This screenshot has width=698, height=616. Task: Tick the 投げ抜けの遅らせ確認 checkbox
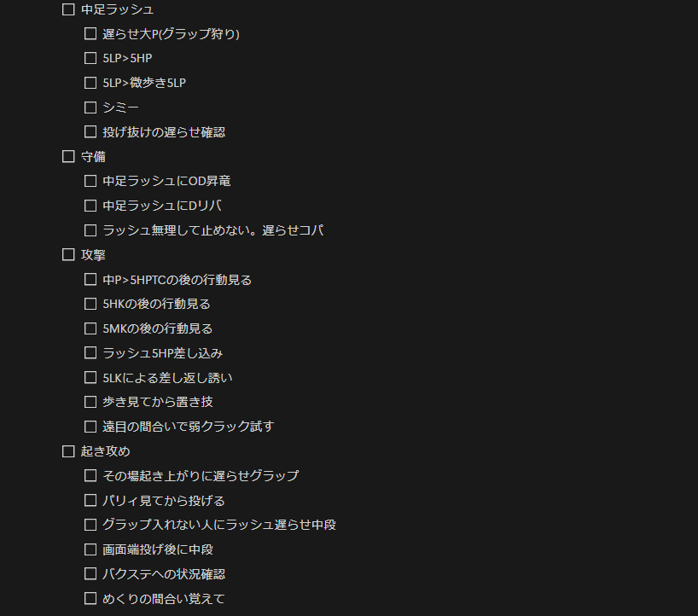(x=90, y=131)
